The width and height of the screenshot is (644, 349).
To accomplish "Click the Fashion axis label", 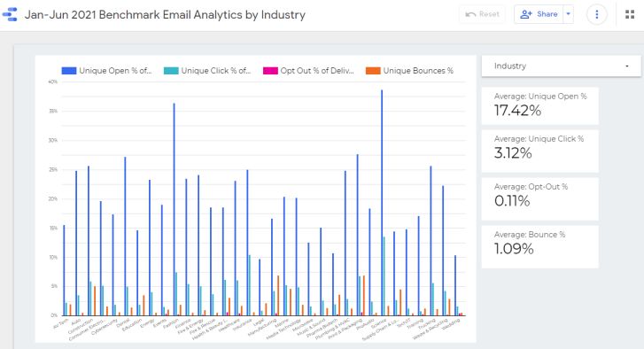I will click(170, 323).
